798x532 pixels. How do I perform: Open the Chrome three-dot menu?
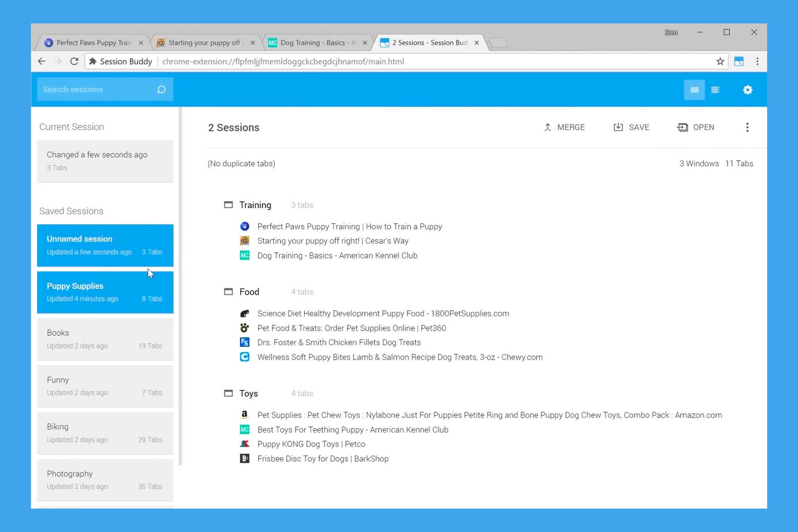pyautogui.click(x=758, y=61)
